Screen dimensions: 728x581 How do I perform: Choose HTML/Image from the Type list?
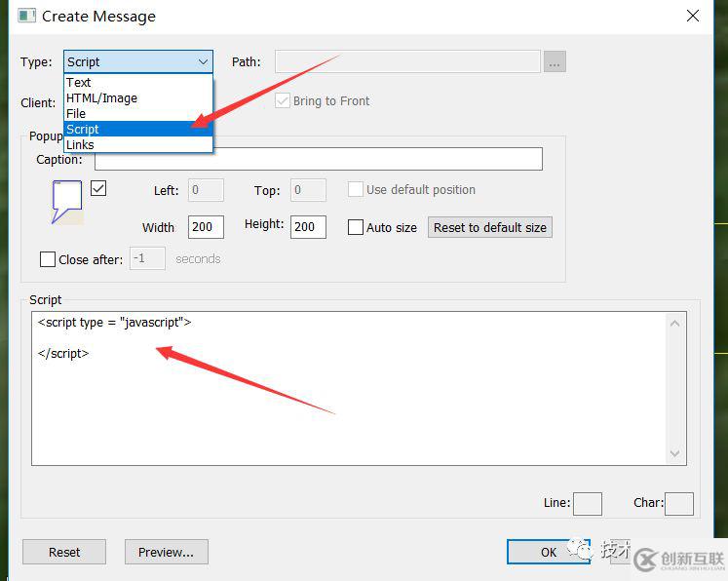tap(137, 98)
